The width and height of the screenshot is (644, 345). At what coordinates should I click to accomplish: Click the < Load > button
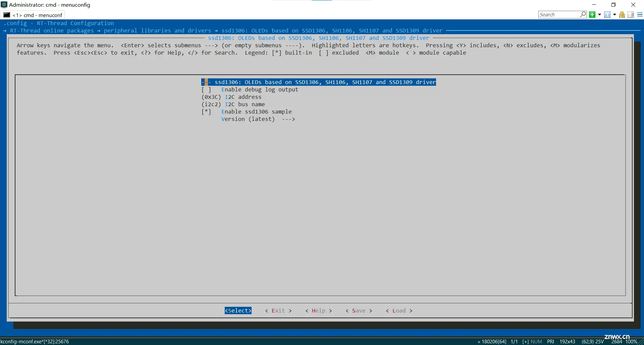point(399,310)
